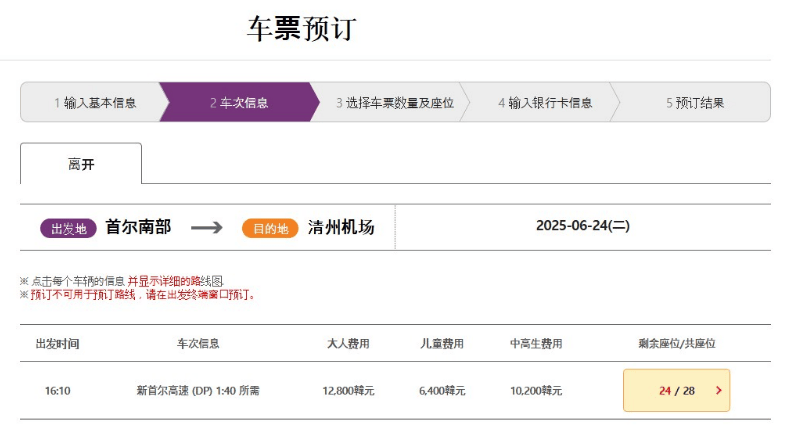
Task: Click the 剩余座位/共座位 column header
Action: [x=676, y=343]
